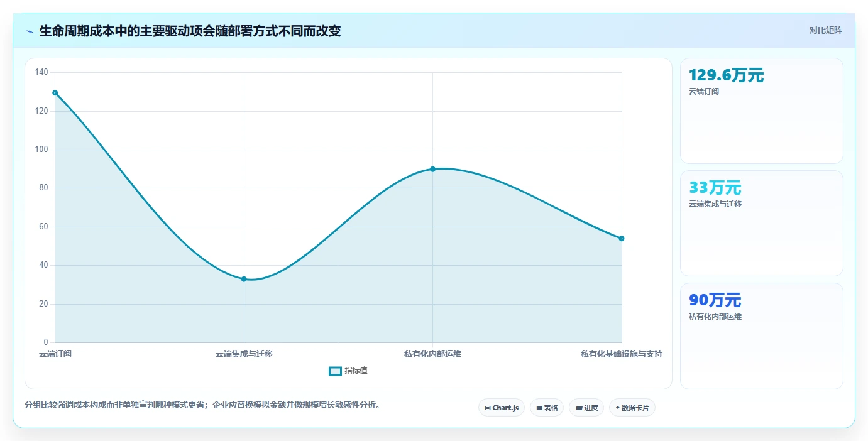
Task: Click the lightning icon beside the title
Action: tap(30, 31)
